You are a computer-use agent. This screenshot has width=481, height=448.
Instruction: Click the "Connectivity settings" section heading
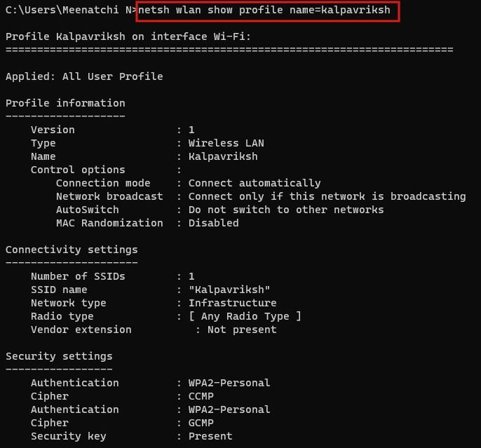pos(72,250)
